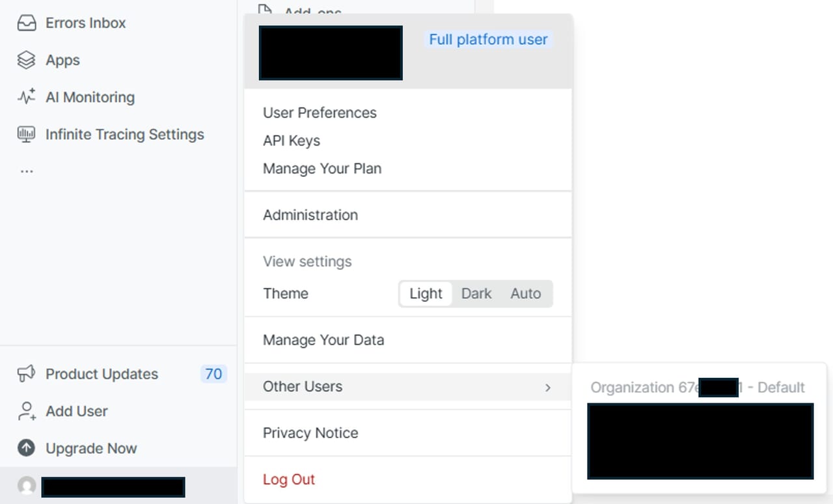The height and width of the screenshot is (504, 833).
Task: Open the Privacy Notice link
Action: [x=310, y=433]
